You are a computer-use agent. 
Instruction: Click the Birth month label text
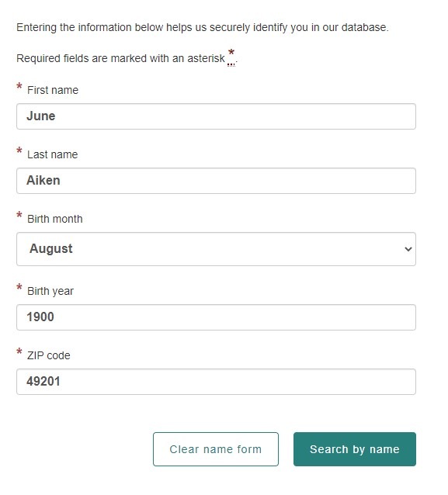click(x=55, y=219)
